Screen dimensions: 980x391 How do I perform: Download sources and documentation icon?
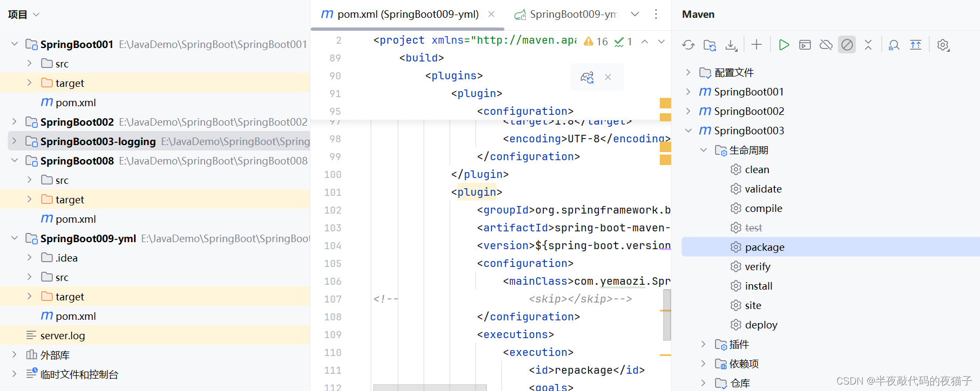(731, 45)
